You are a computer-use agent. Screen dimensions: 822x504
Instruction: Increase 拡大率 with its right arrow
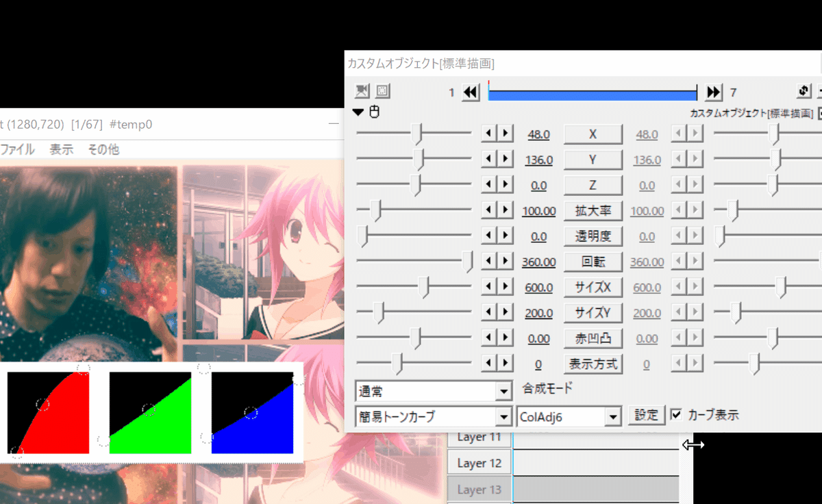click(506, 210)
